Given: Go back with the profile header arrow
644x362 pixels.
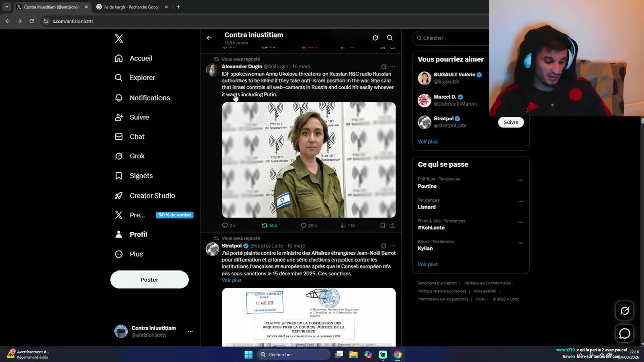Looking at the screenshot, I should click(209, 38).
